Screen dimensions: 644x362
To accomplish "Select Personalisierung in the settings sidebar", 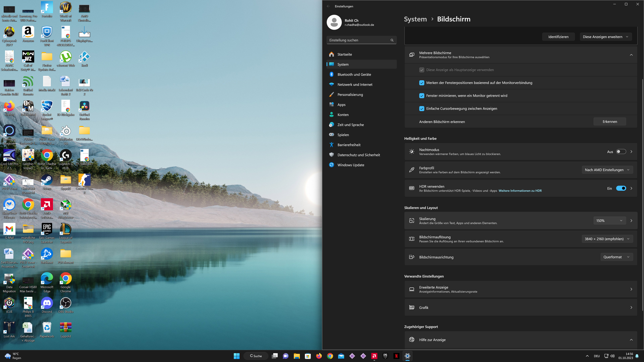I will (x=350, y=94).
